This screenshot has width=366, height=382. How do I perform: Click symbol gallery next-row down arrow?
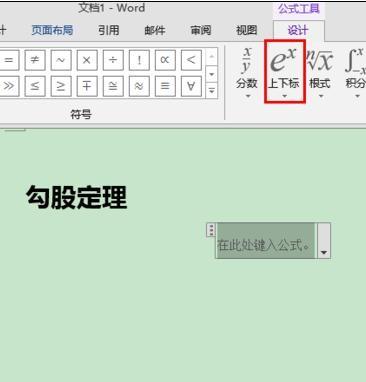tap(212, 74)
